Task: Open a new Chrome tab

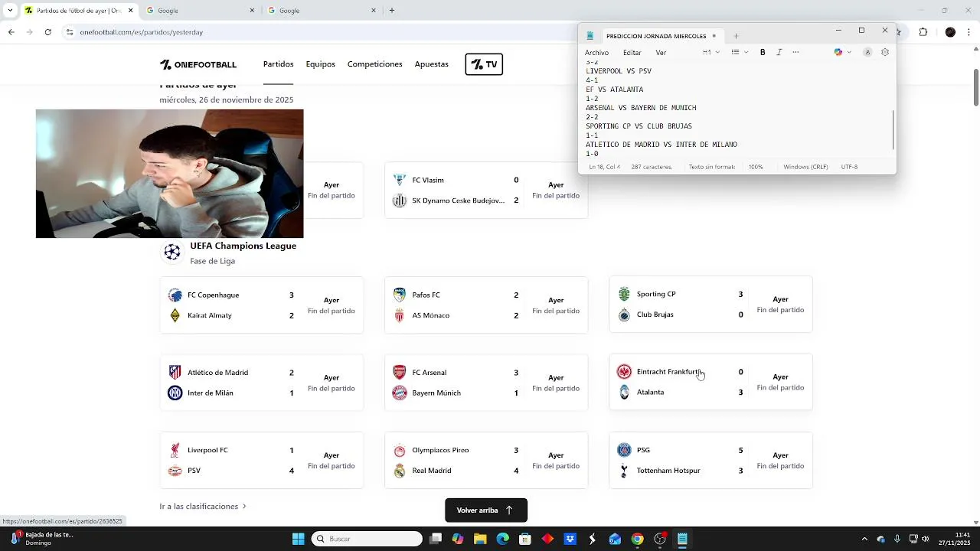Action: (392, 11)
